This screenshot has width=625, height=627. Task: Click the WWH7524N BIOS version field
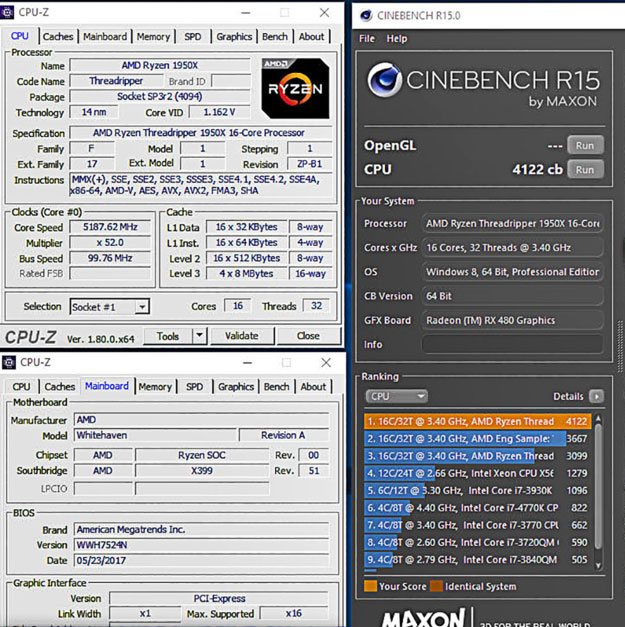(202, 545)
